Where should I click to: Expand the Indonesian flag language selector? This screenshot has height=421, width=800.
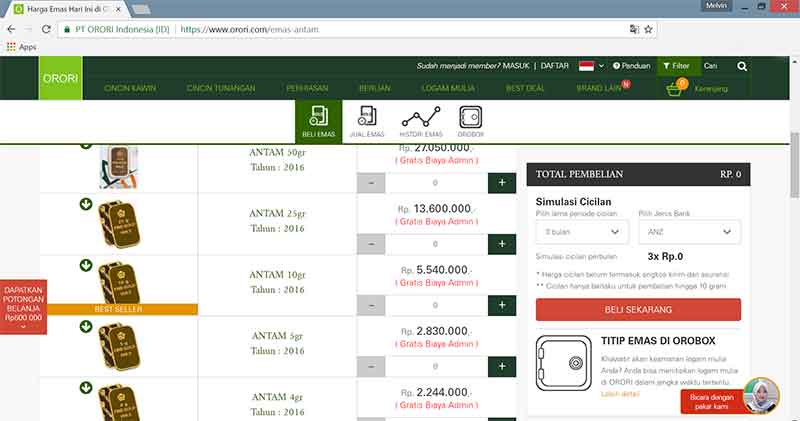[591, 66]
